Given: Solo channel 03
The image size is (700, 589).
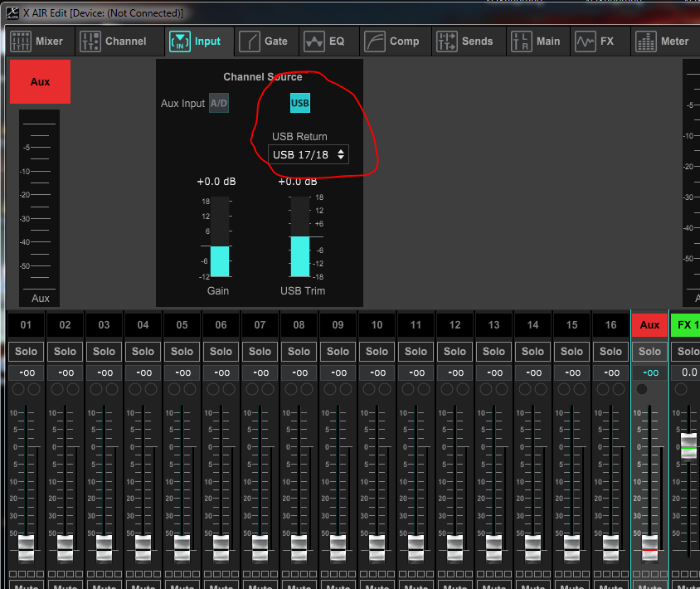Looking at the screenshot, I should [x=104, y=352].
